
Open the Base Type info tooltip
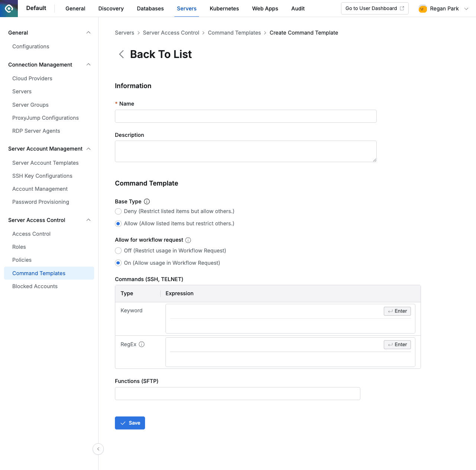click(x=147, y=201)
